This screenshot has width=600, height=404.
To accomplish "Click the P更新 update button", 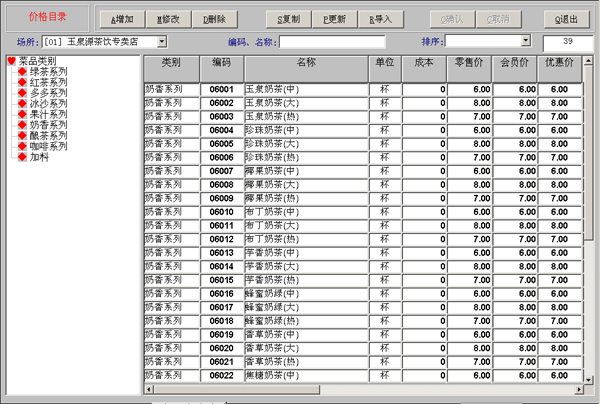I will coord(335,19).
